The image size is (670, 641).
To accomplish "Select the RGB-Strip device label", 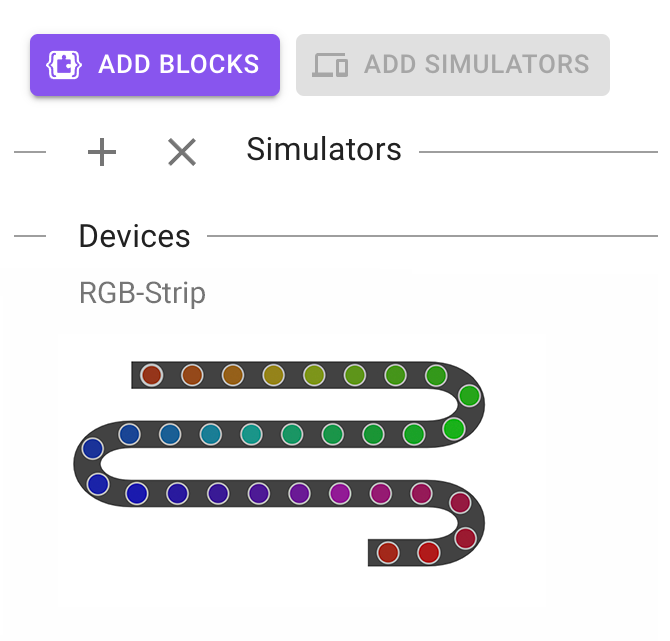I will (x=142, y=294).
